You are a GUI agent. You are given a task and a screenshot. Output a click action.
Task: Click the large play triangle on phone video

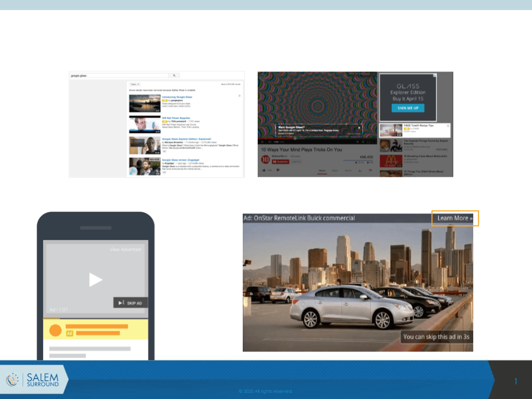[95, 279]
